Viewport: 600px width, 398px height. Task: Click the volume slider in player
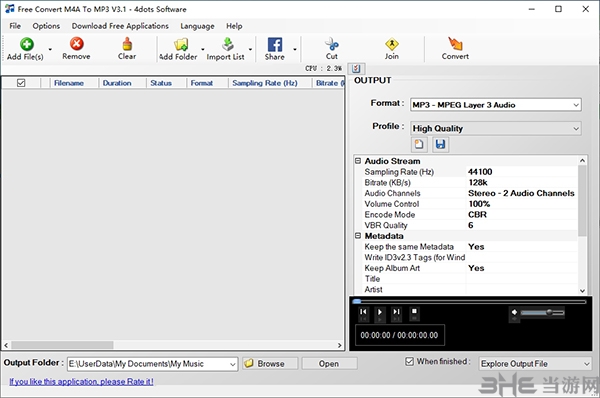(542, 313)
